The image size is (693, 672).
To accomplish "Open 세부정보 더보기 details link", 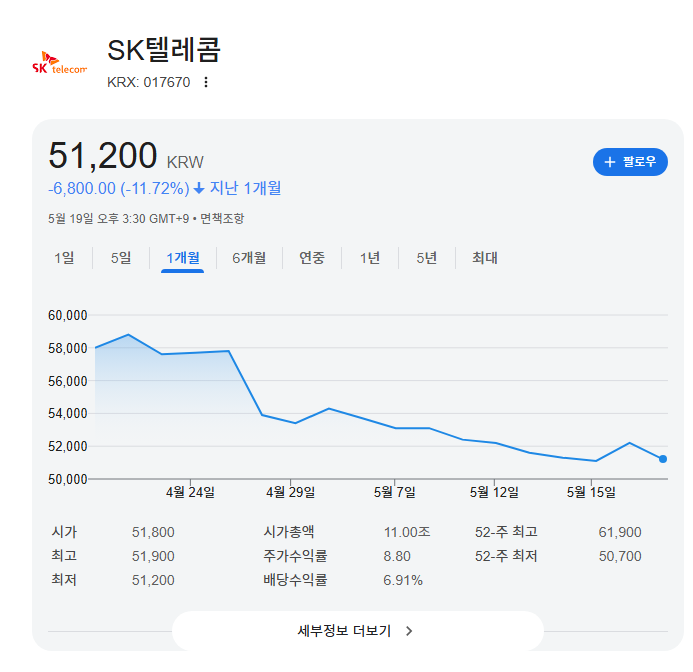I will [358, 630].
